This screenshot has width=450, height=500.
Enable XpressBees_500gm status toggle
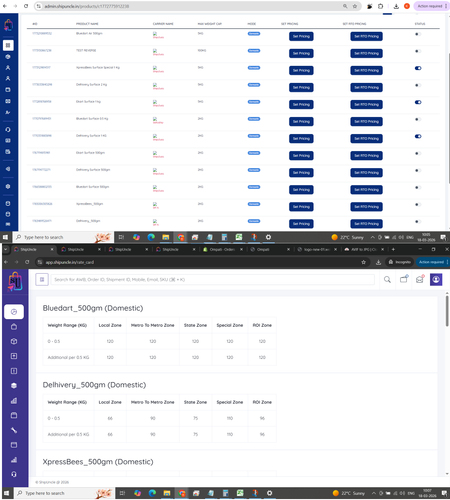tap(418, 204)
